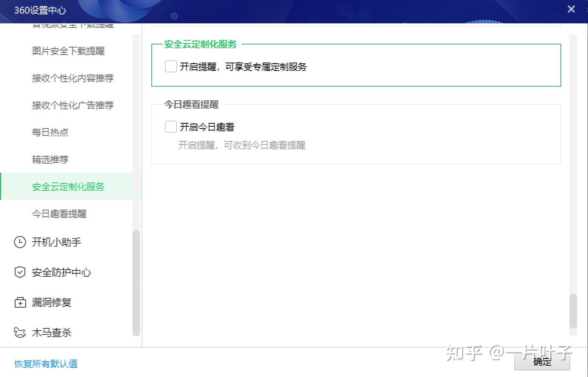The width and height of the screenshot is (588, 377).
Task: Go to 接收个性化广告推荐 settings
Action: click(x=73, y=105)
